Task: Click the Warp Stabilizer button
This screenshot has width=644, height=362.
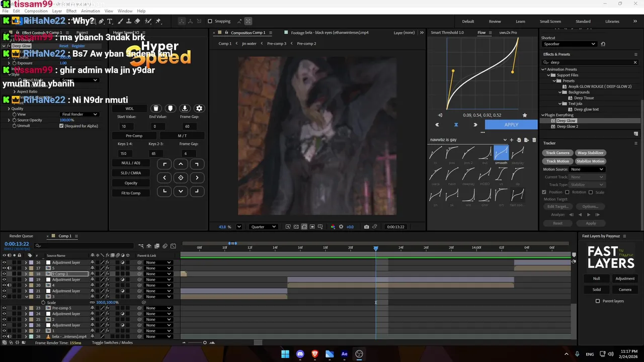Action: pos(590,153)
